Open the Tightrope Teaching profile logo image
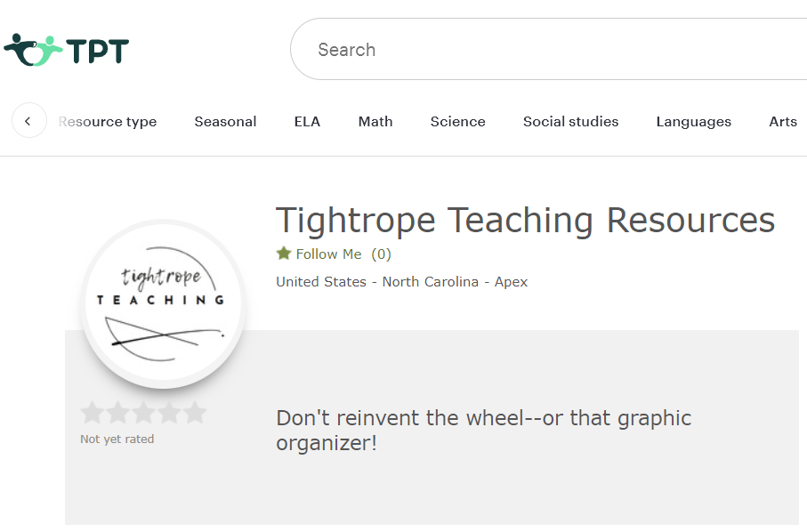Screen dimensions: 807x532 [x=161, y=303]
